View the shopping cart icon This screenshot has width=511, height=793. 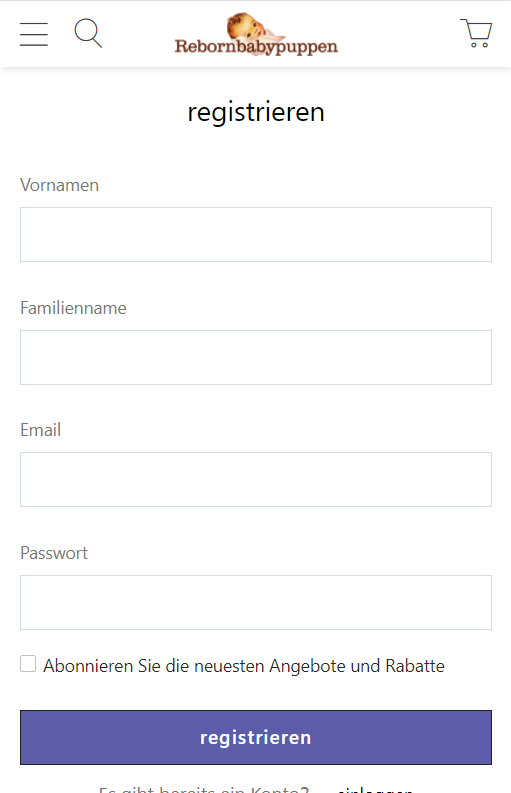476,33
